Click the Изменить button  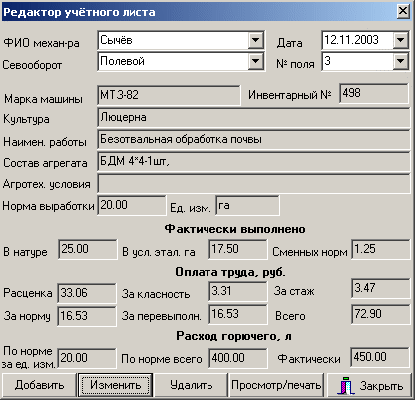click(115, 385)
